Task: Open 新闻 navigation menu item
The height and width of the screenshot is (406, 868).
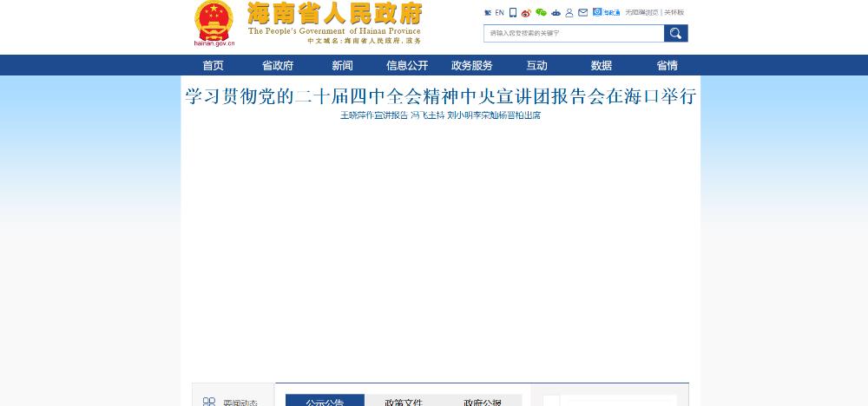Action: pyautogui.click(x=342, y=65)
